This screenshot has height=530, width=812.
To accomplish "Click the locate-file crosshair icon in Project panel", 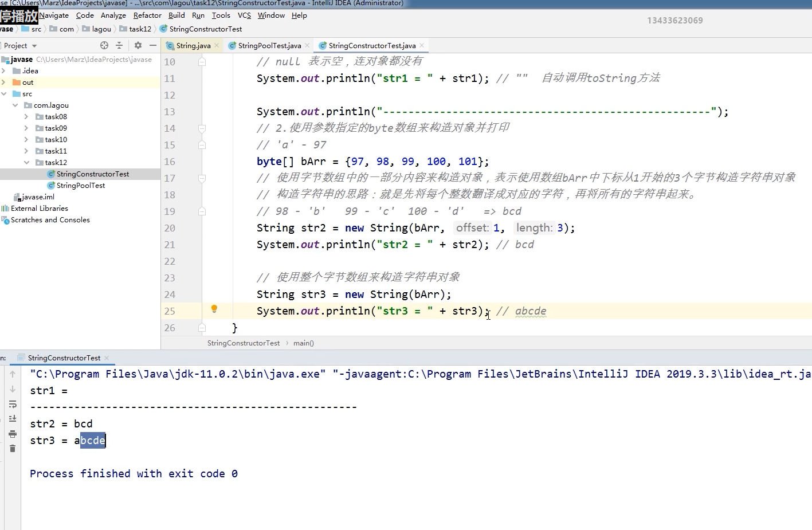I will click(x=104, y=45).
